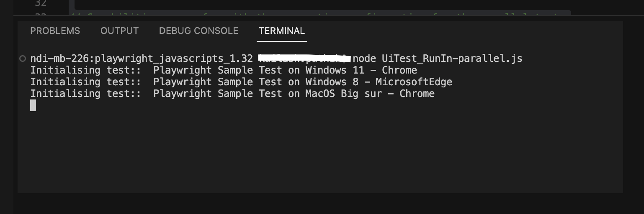Click the command status circle beside prompt
The image size is (644, 214).
(23, 59)
